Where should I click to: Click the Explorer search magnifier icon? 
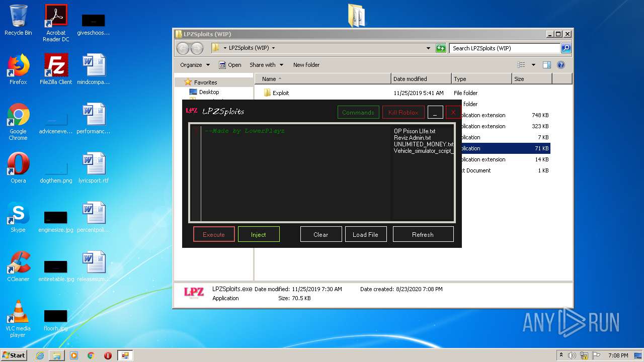pos(566,48)
